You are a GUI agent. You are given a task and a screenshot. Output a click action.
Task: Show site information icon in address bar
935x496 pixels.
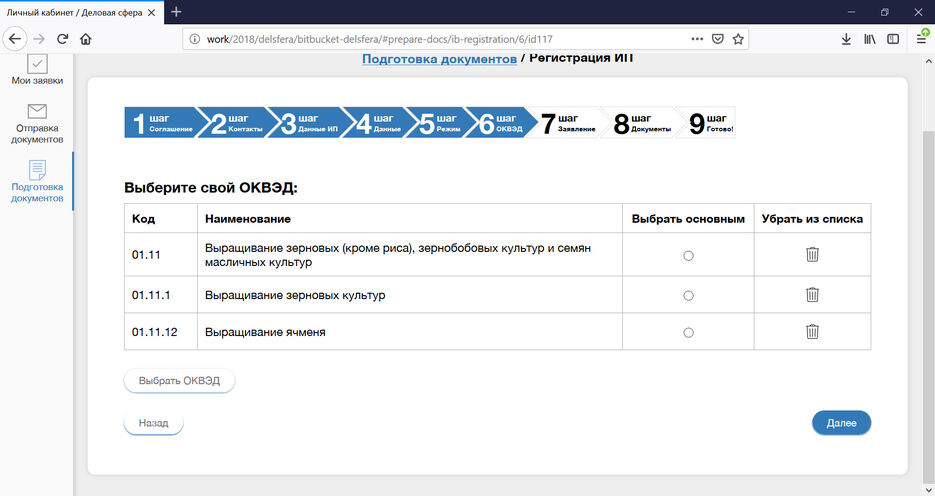(194, 39)
